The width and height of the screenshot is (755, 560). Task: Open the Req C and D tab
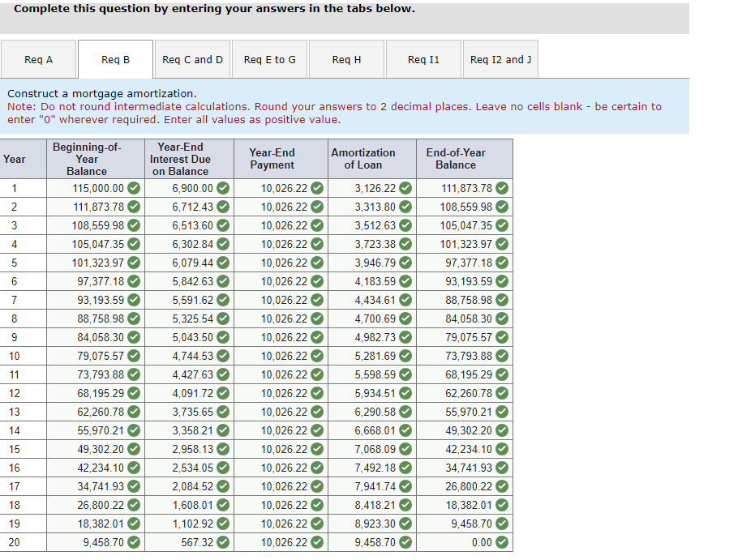tap(192, 58)
